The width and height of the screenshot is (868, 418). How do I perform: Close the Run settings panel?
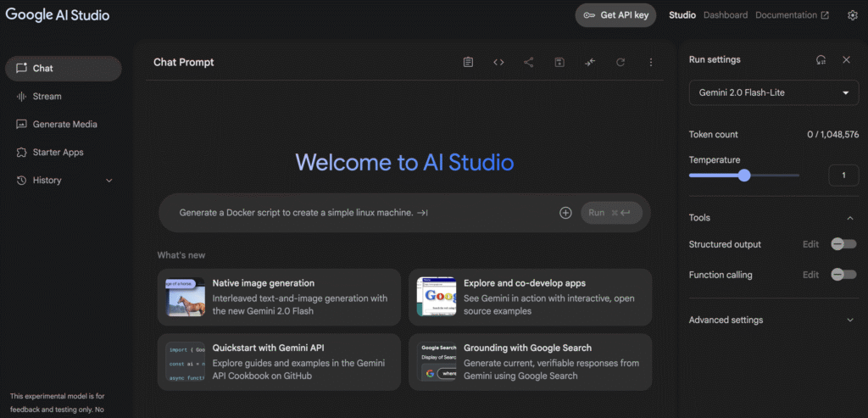(847, 60)
